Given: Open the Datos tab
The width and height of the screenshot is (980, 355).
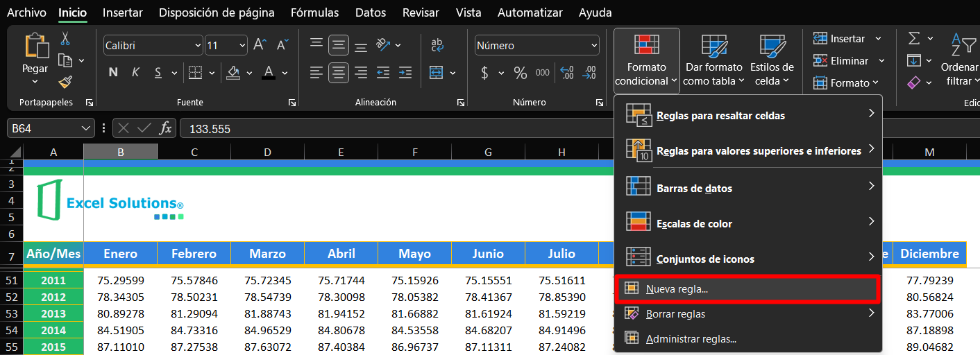Looking at the screenshot, I should 371,12.
